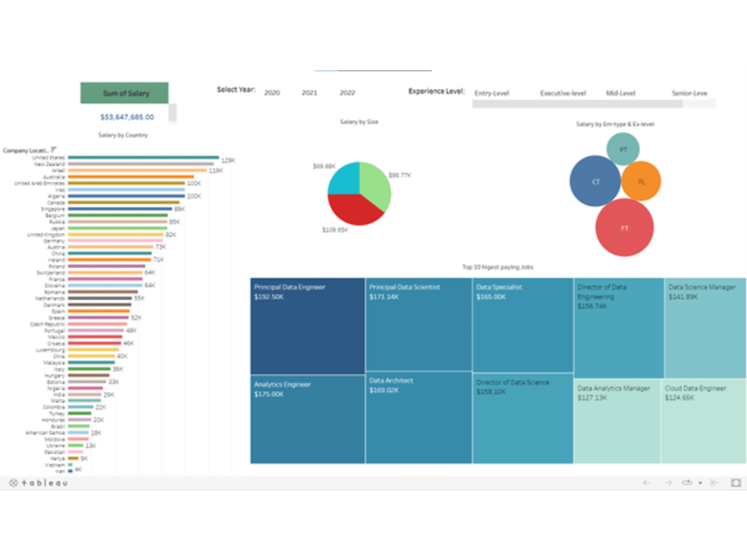
Task: Select the FT bubble in Em-type chart
Action: [625, 230]
